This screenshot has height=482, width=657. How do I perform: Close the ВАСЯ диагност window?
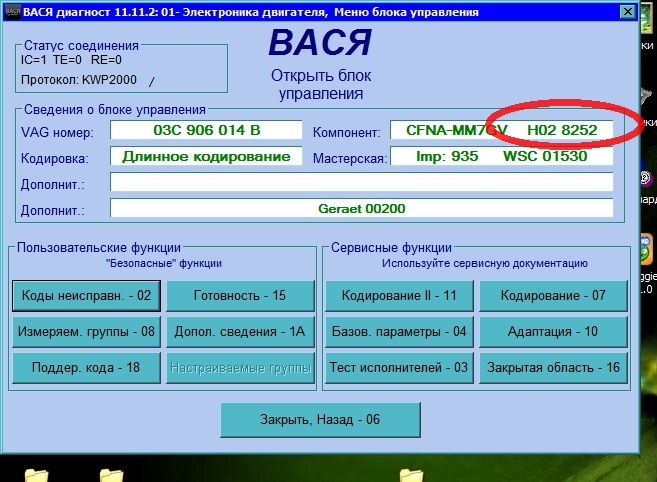tap(626, 12)
